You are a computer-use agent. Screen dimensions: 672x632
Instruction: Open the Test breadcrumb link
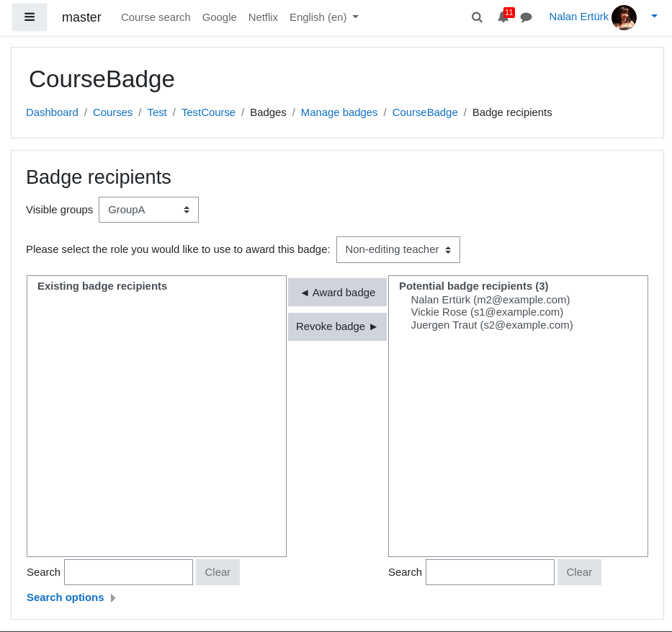click(x=157, y=112)
